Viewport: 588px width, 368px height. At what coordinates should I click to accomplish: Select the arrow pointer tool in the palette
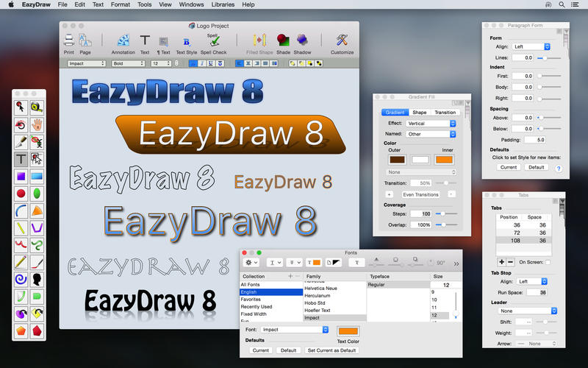(21, 107)
